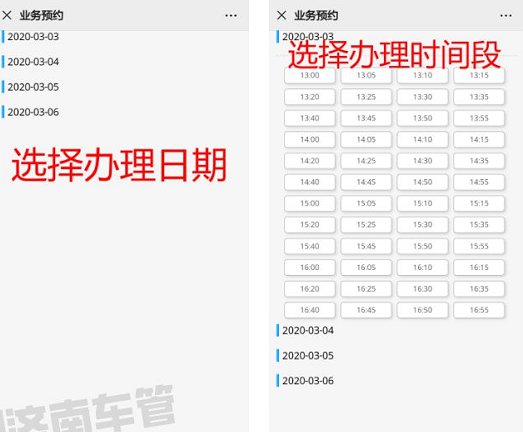523x432 pixels.
Task: Select the 13:35 time slot
Action: point(479,97)
